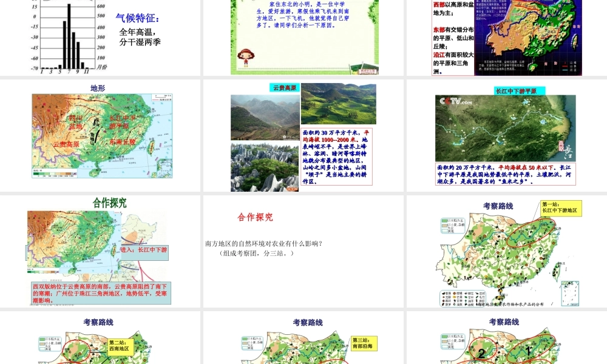Click the yellow callout 第二站 西南地区
The width and height of the screenshot is (607, 364).
click(x=120, y=346)
